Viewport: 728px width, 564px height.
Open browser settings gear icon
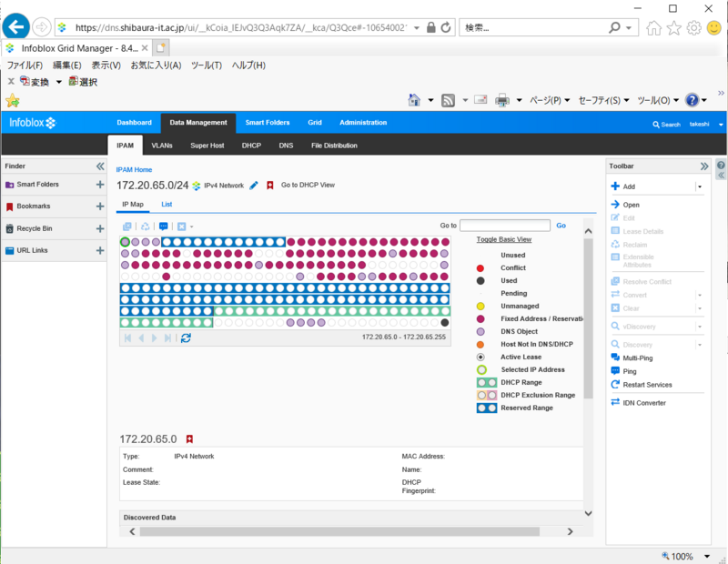click(x=693, y=28)
